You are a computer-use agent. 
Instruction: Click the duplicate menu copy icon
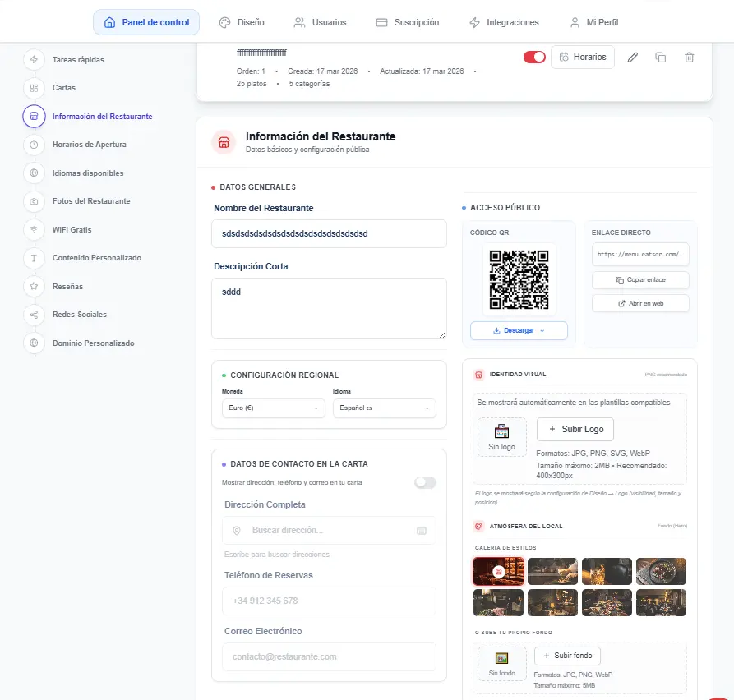[x=660, y=58]
